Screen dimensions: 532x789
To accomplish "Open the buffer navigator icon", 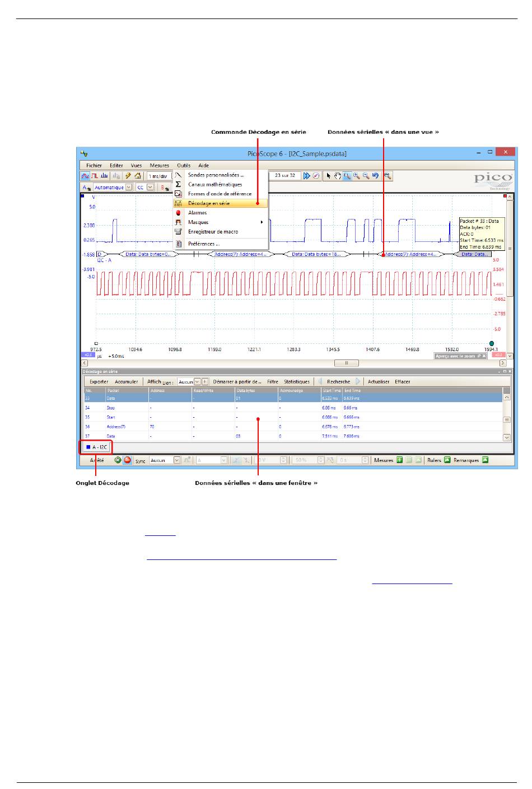I will coord(316,176).
